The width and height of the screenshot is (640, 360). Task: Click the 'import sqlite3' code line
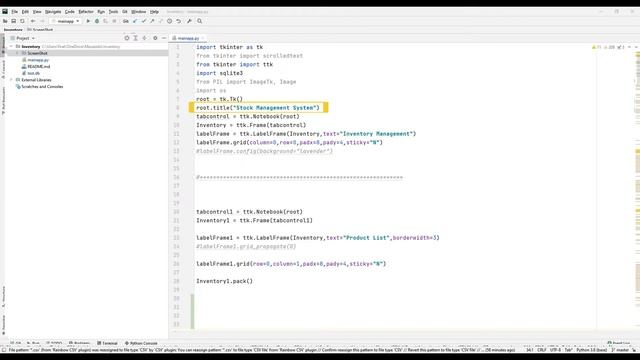pos(219,73)
